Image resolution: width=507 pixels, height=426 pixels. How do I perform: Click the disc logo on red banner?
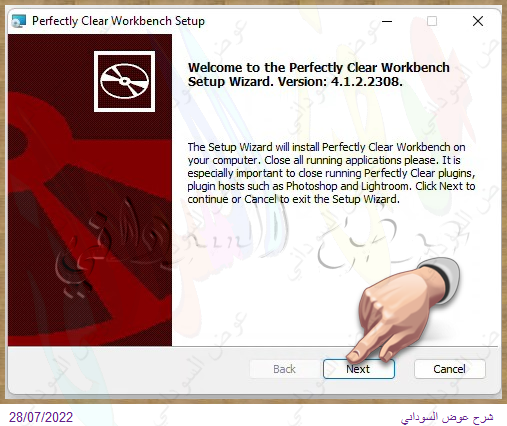pyautogui.click(x=124, y=81)
